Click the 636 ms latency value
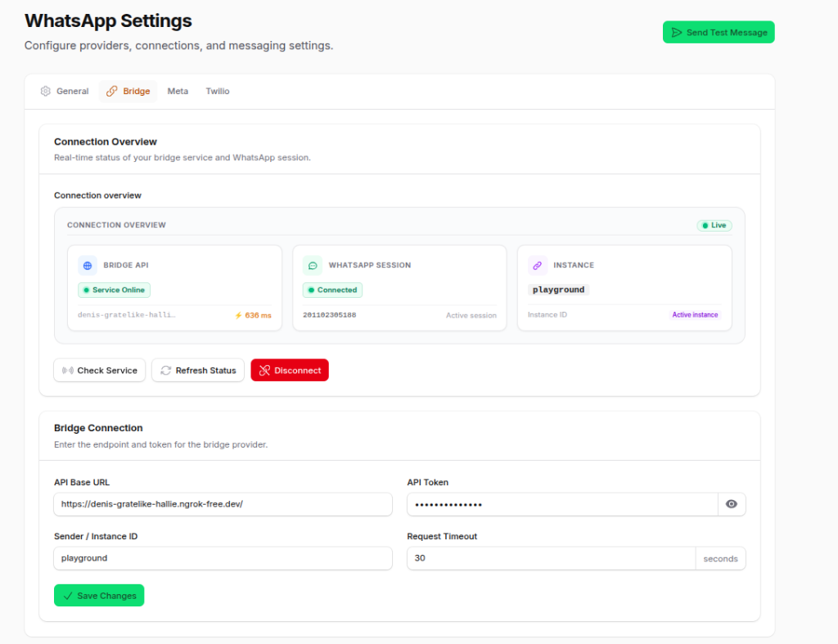 (258, 316)
